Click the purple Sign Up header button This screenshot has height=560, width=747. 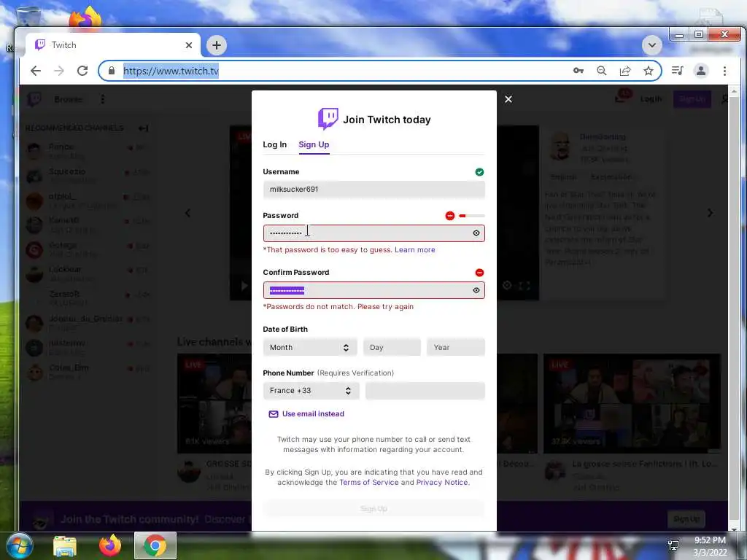click(692, 99)
